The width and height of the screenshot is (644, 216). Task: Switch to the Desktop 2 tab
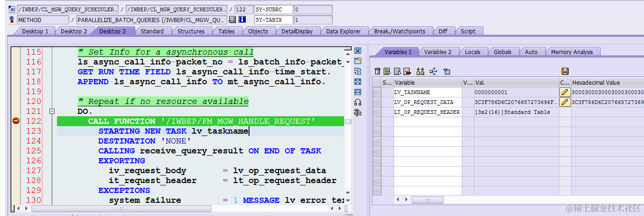(74, 31)
